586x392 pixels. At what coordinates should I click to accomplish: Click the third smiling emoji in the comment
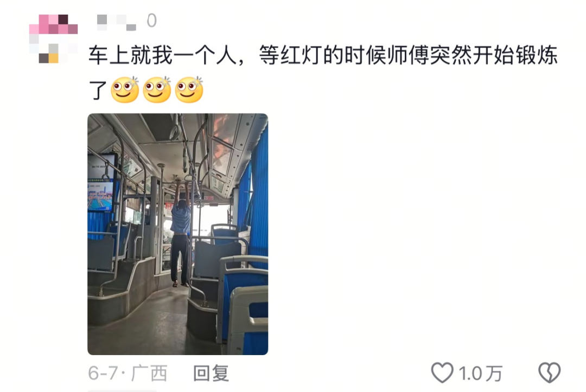189,89
